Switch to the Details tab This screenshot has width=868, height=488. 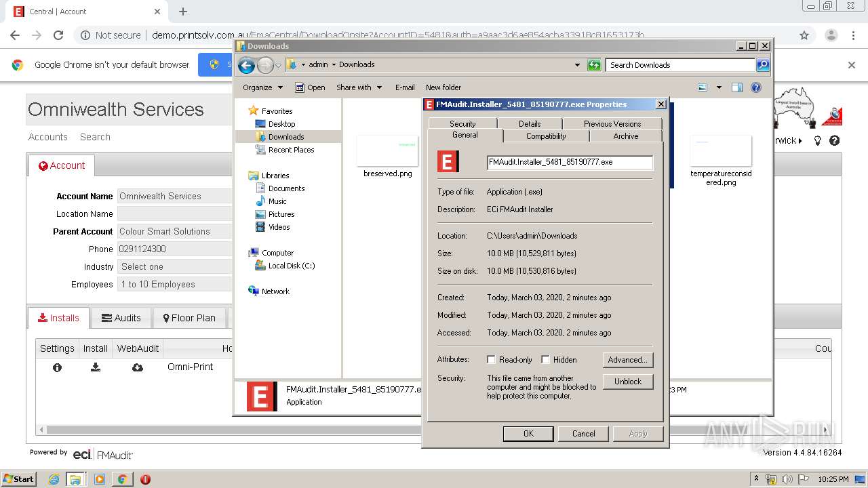click(x=530, y=123)
